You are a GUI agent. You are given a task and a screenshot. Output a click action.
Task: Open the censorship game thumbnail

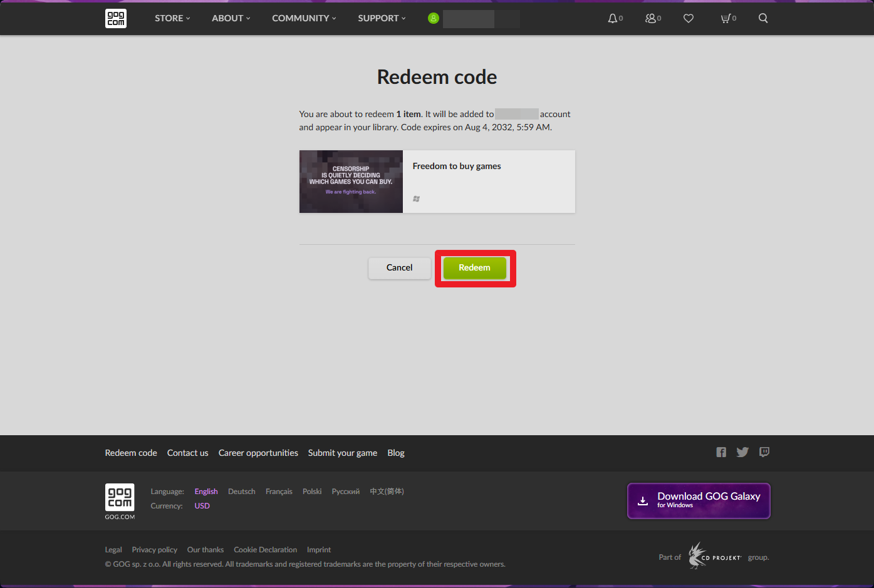(351, 182)
